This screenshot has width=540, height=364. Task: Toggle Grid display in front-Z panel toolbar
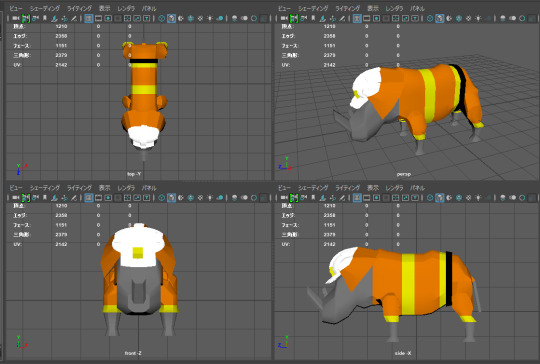(x=89, y=198)
